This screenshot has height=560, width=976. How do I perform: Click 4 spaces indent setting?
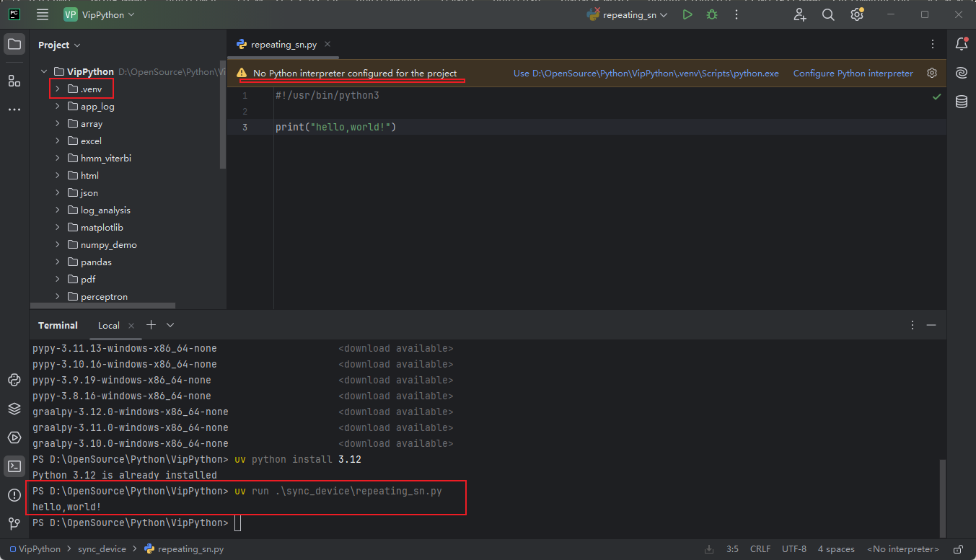click(836, 549)
